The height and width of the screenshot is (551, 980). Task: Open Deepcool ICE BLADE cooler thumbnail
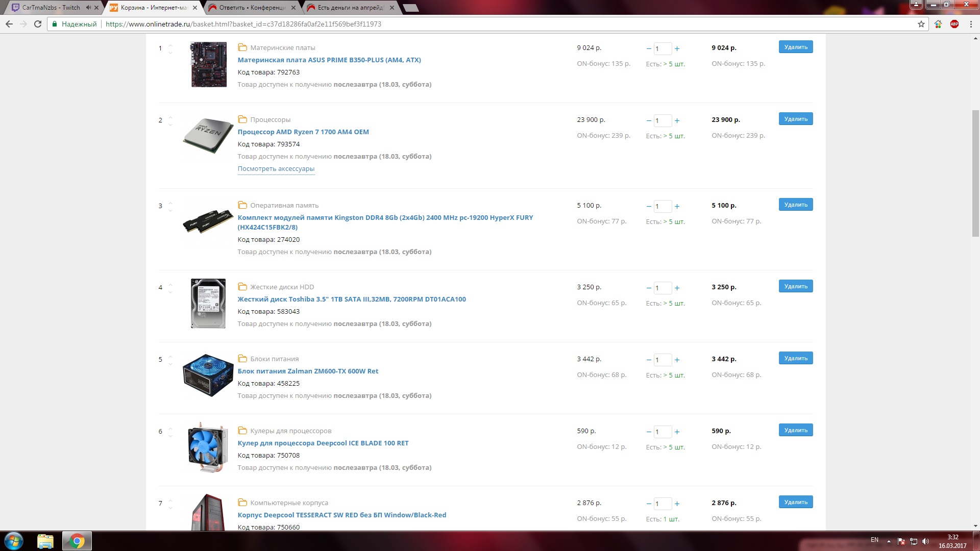208,447
